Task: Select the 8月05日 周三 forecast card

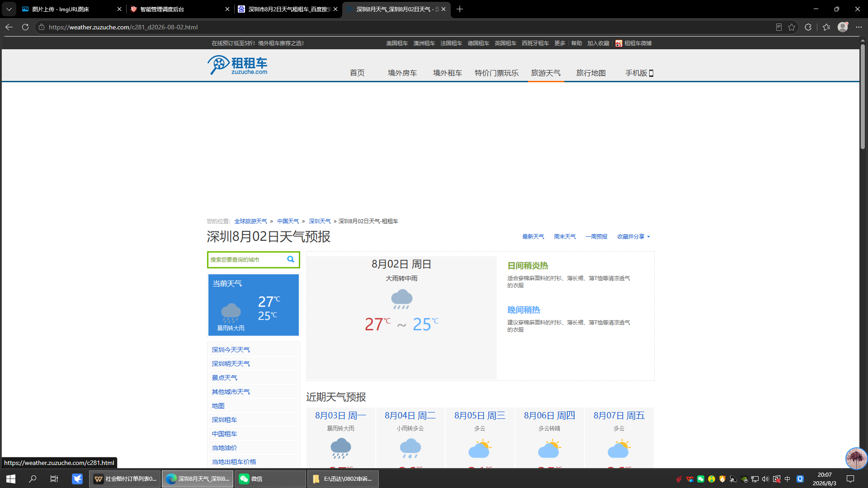Action: [480, 438]
